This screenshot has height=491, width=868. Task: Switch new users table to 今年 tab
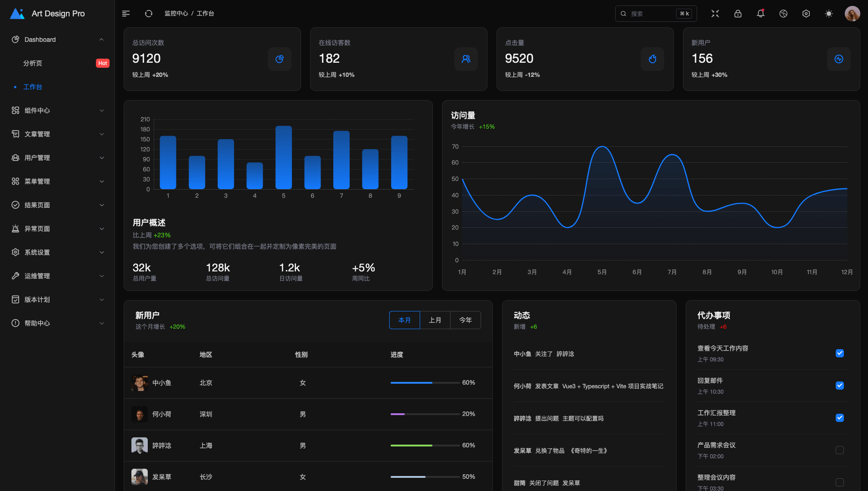coord(465,320)
